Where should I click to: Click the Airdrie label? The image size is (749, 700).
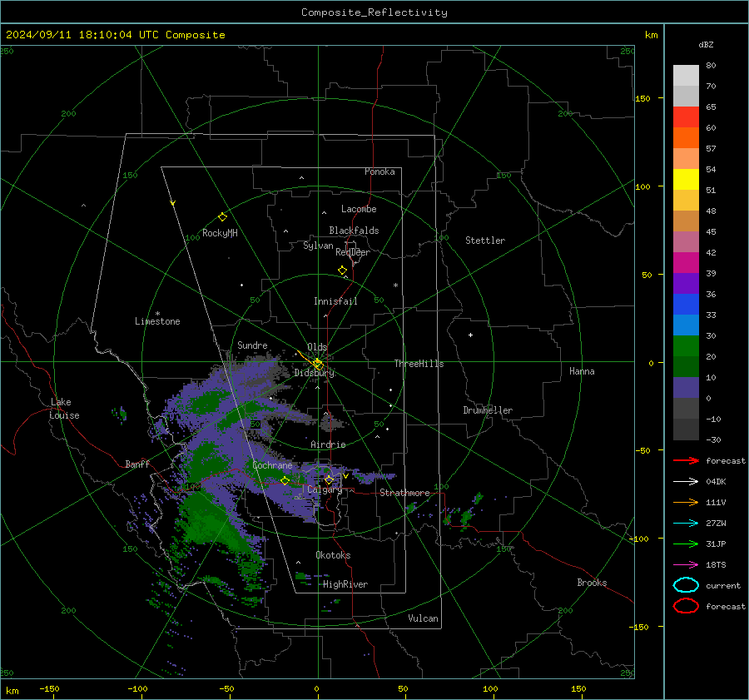tap(328, 444)
